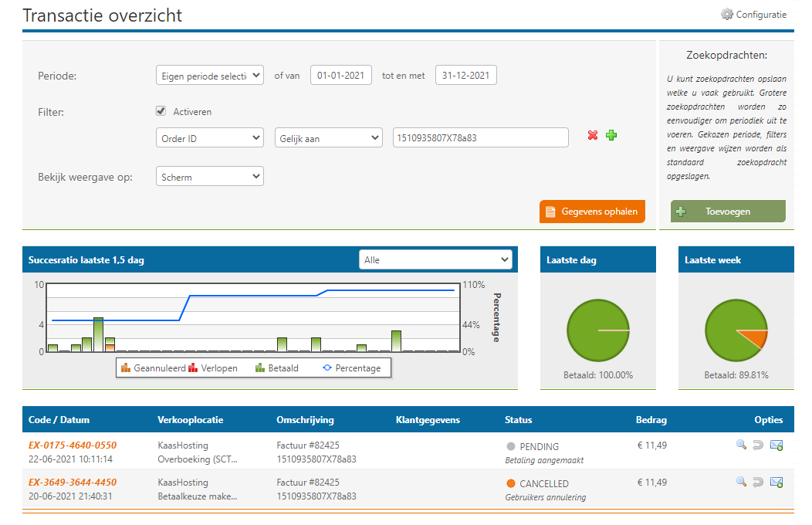Screen dimensions: 812x525
Task: Expand the Alle dropdown in success ratio chart
Action: (435, 260)
